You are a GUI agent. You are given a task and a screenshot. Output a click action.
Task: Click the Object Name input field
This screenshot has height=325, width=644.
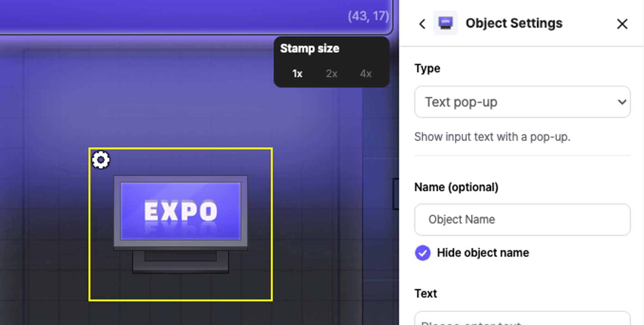click(x=522, y=220)
